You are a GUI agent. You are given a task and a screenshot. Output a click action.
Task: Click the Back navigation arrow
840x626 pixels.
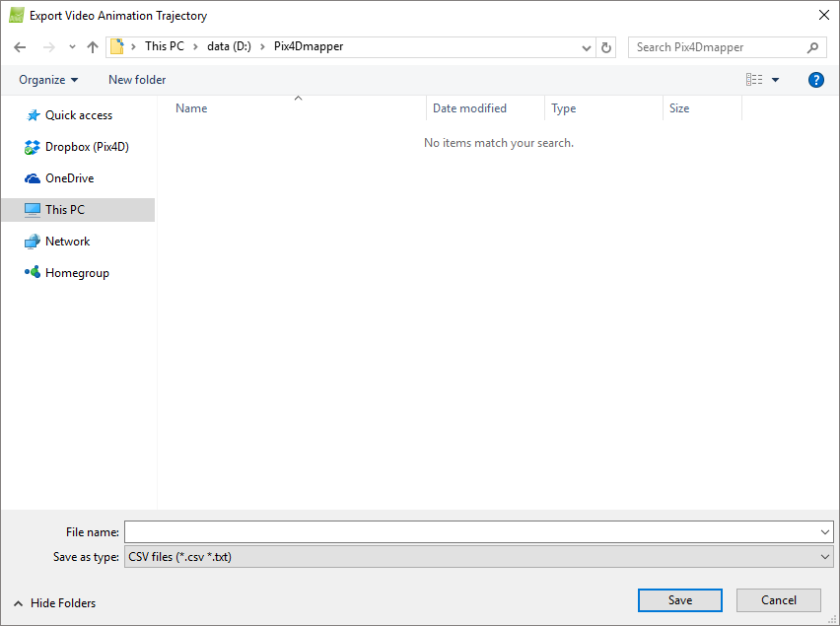click(x=20, y=47)
